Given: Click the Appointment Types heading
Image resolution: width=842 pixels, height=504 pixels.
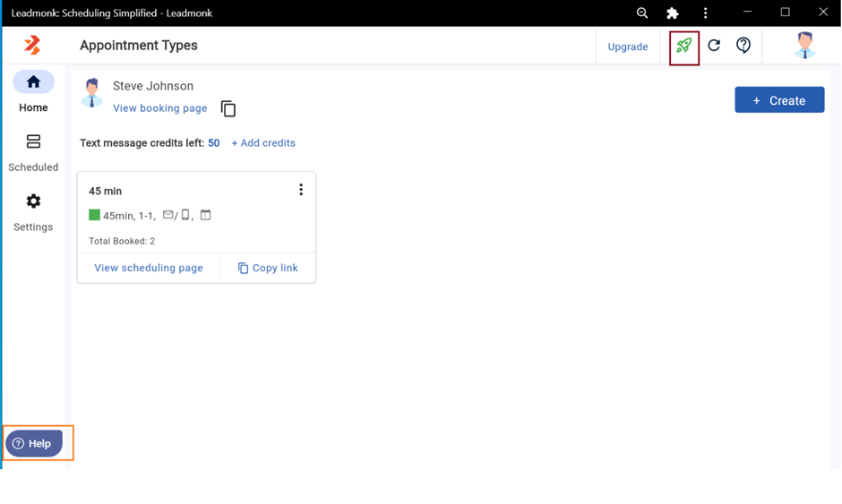Looking at the screenshot, I should [139, 45].
